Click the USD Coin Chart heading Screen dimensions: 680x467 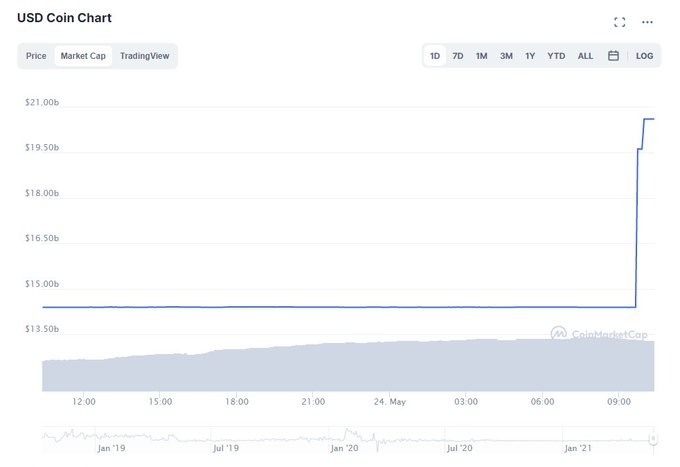pos(64,18)
